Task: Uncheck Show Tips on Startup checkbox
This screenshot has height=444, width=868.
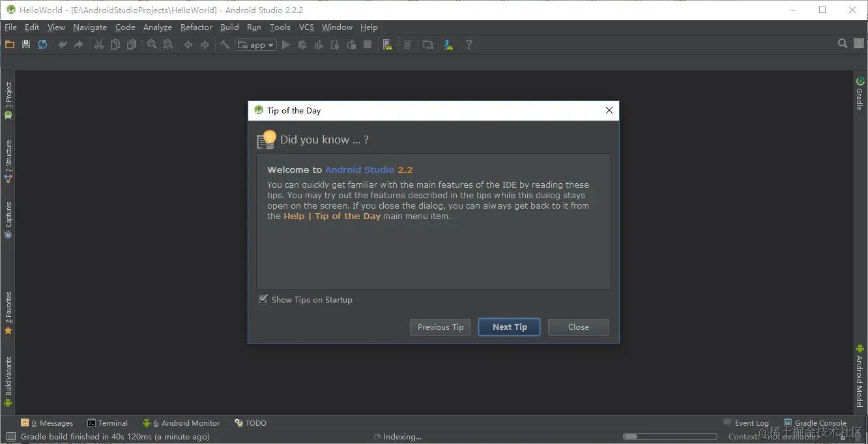Action: 263,299
